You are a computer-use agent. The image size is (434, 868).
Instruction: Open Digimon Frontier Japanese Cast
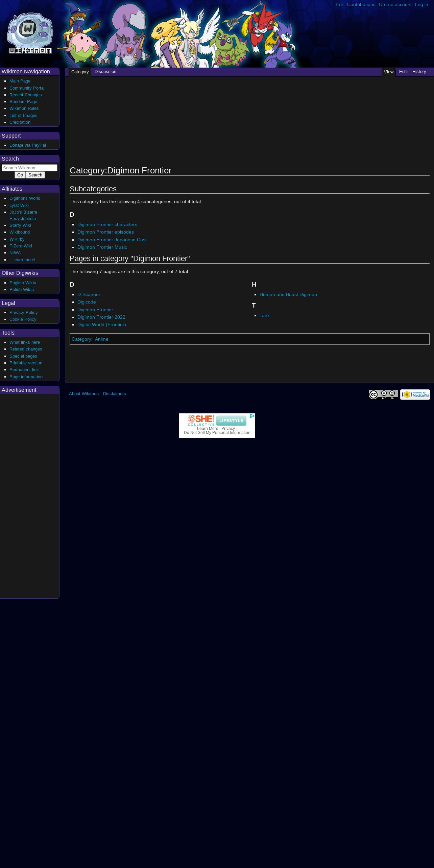click(x=112, y=240)
